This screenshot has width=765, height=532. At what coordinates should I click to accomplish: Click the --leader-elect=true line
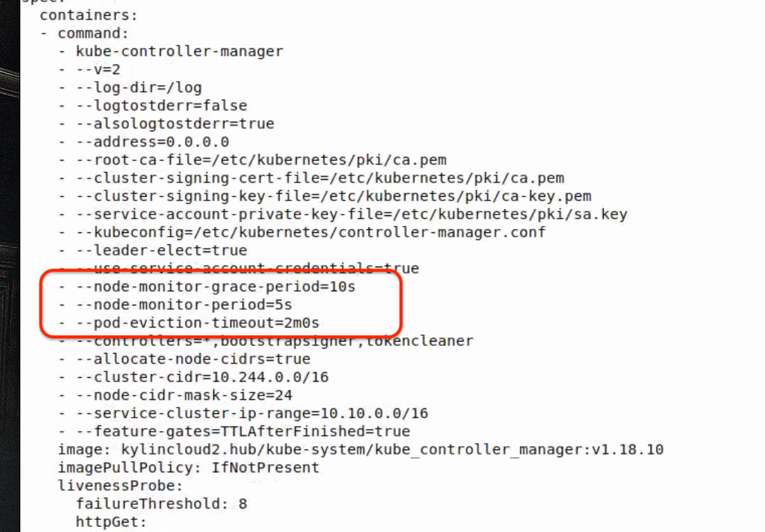click(161, 251)
